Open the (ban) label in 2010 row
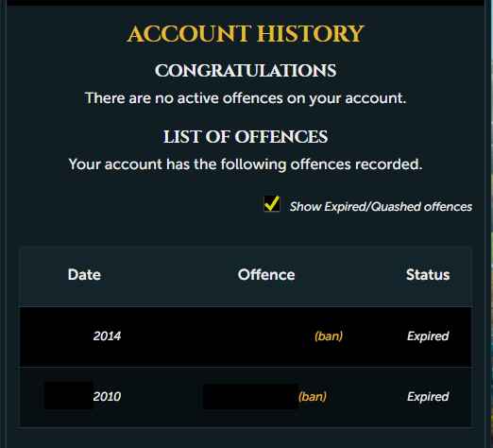Viewport: 493px width, 448px height. tap(313, 396)
